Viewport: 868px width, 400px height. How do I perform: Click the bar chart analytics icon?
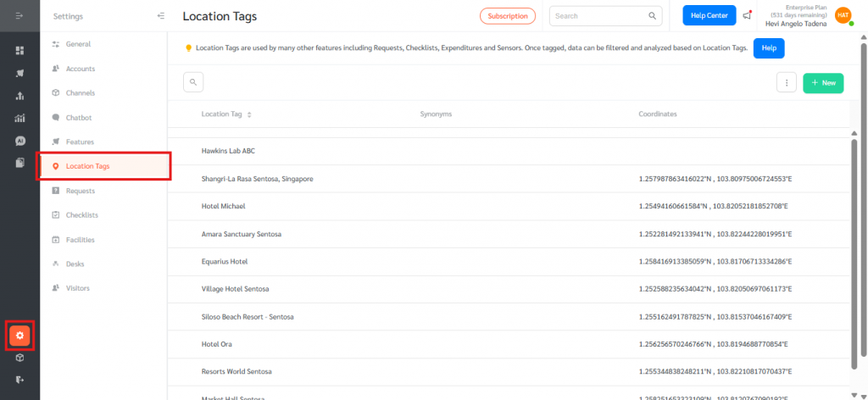tap(19, 118)
